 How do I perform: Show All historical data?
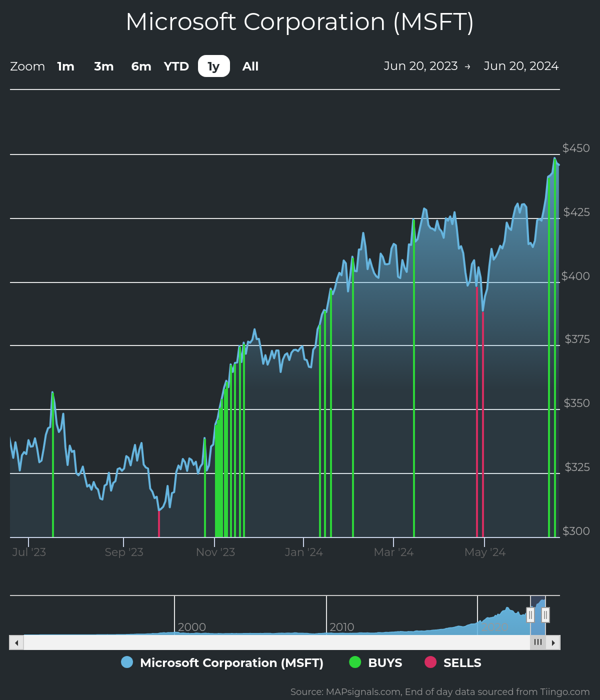click(x=250, y=66)
